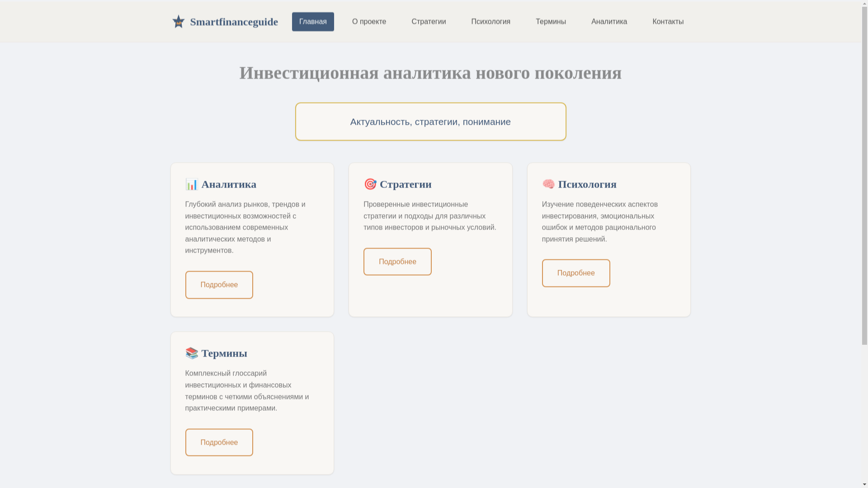The image size is (868, 488).
Task: Open Аналитика in the header menu
Action: (609, 22)
